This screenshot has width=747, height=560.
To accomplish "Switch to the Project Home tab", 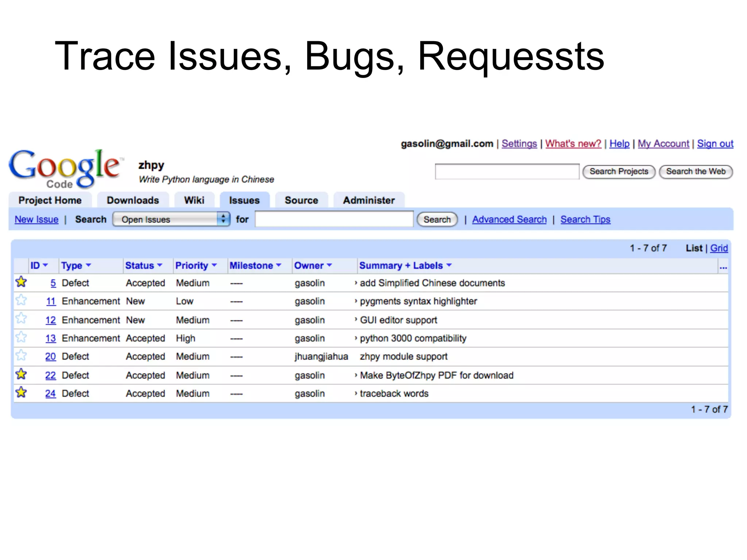I will click(50, 200).
